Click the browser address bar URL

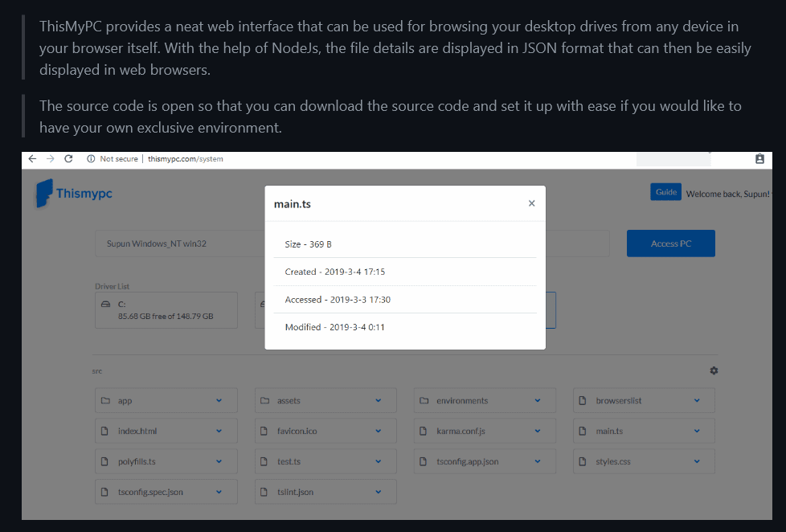point(185,159)
